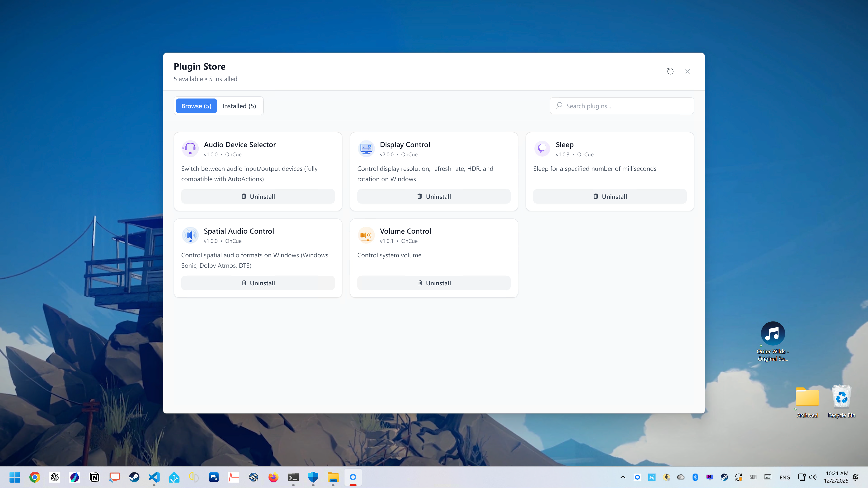Uninstall the Spatial Audio Control plugin
Image resolution: width=868 pixels, height=488 pixels.
click(x=258, y=283)
